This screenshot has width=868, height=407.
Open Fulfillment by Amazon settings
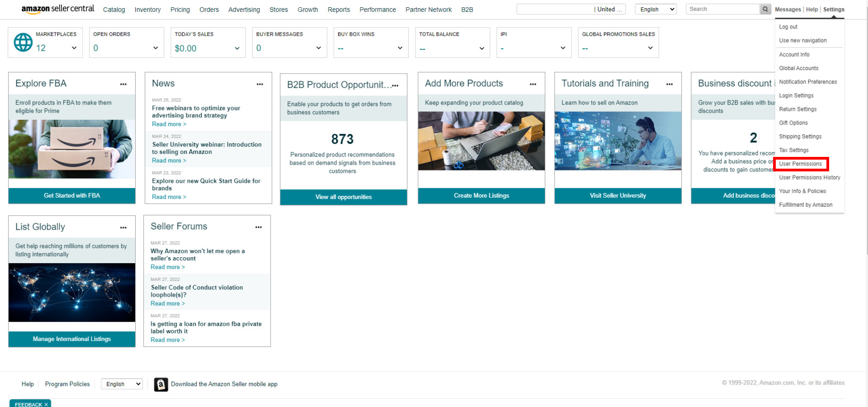click(x=805, y=205)
